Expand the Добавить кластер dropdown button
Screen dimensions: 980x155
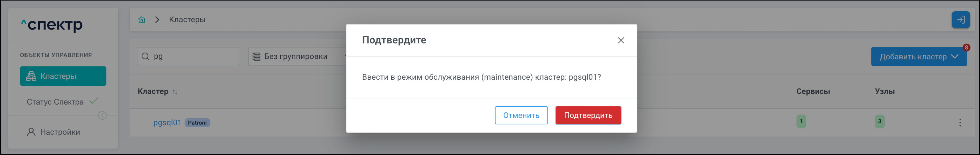coord(918,57)
